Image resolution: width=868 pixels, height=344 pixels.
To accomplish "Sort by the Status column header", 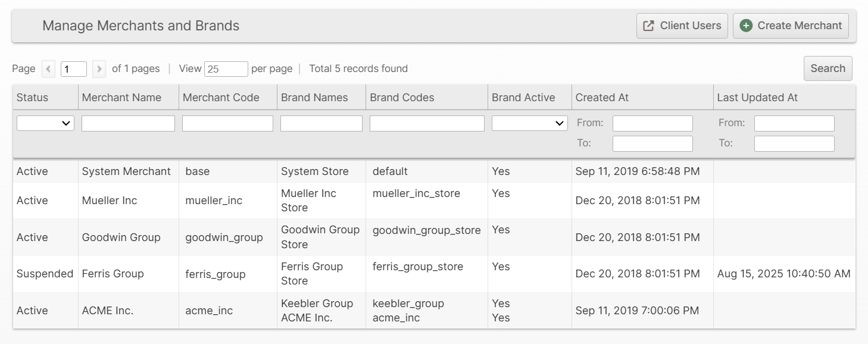I will tap(32, 98).
